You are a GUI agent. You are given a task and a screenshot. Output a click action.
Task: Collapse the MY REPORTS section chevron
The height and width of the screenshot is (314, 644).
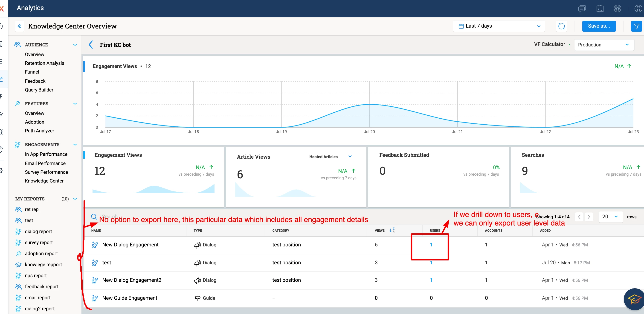point(75,199)
